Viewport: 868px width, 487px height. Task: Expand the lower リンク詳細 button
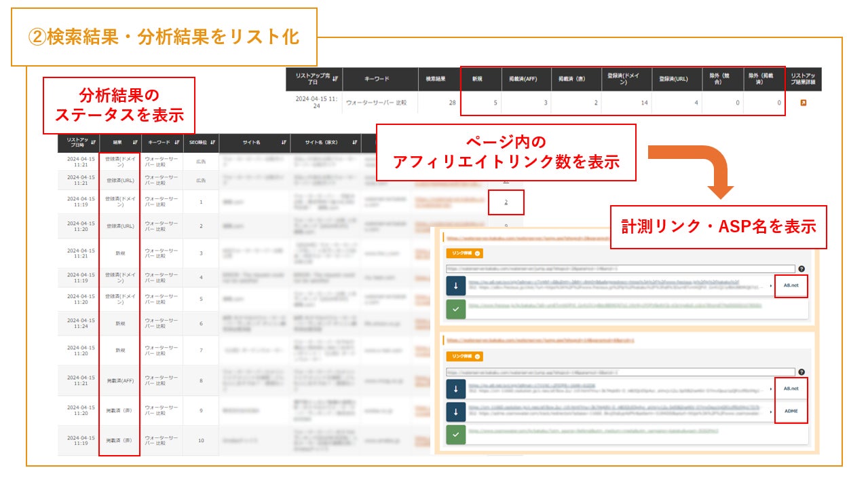464,357
